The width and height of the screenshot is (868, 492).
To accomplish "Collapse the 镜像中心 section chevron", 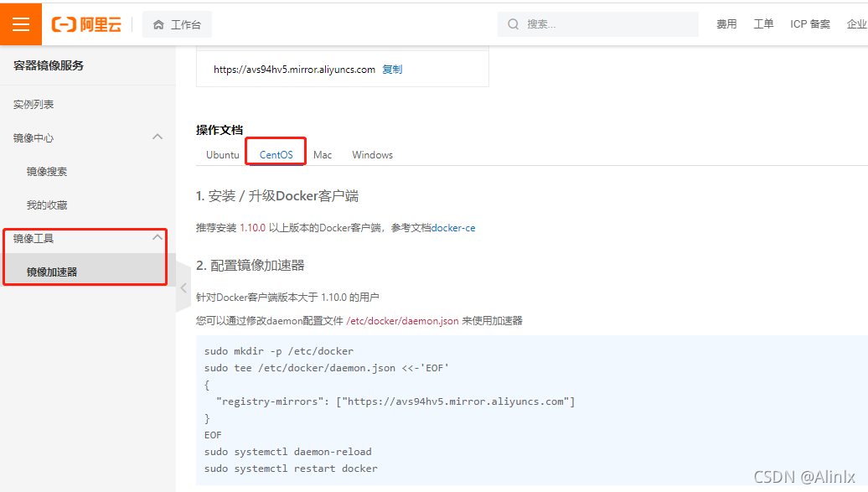I will tap(158, 137).
